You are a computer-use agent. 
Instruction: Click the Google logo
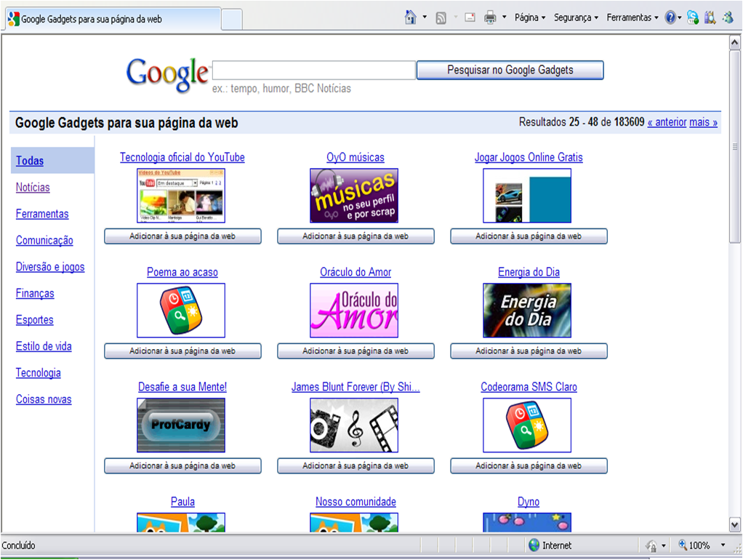[166, 74]
